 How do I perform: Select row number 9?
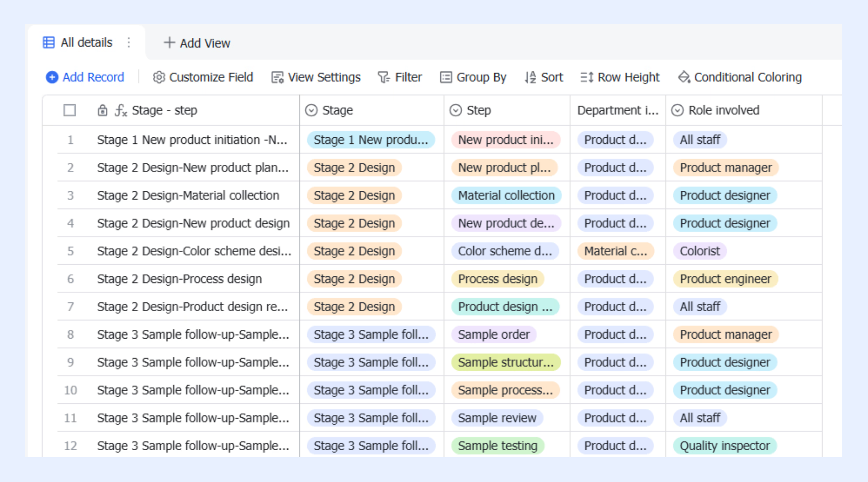click(70, 362)
